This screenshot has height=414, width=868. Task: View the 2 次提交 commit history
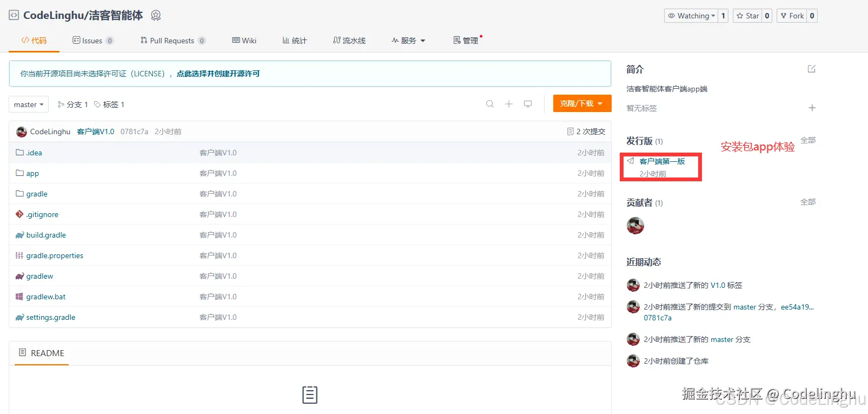[x=586, y=132]
